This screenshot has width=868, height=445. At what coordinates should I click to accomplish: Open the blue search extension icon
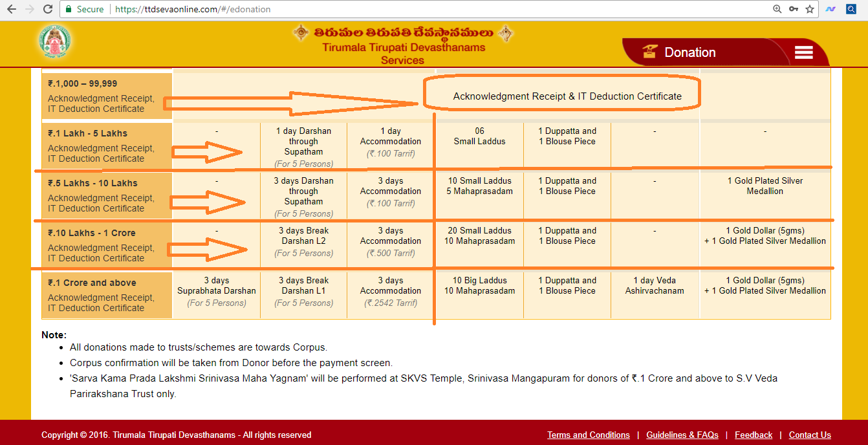pos(851,10)
